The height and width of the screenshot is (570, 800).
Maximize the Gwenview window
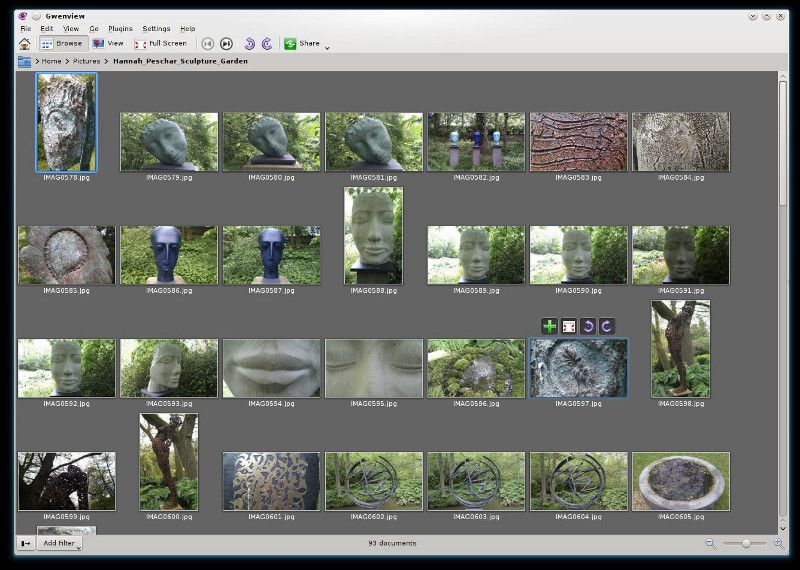766,16
